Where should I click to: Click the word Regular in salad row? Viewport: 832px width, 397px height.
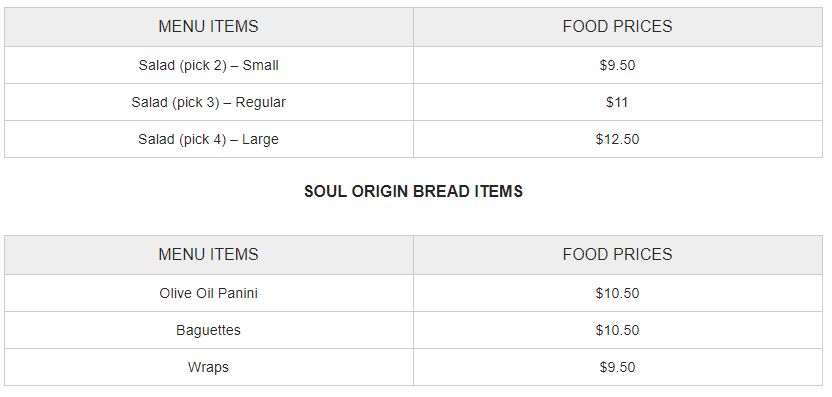point(261,102)
